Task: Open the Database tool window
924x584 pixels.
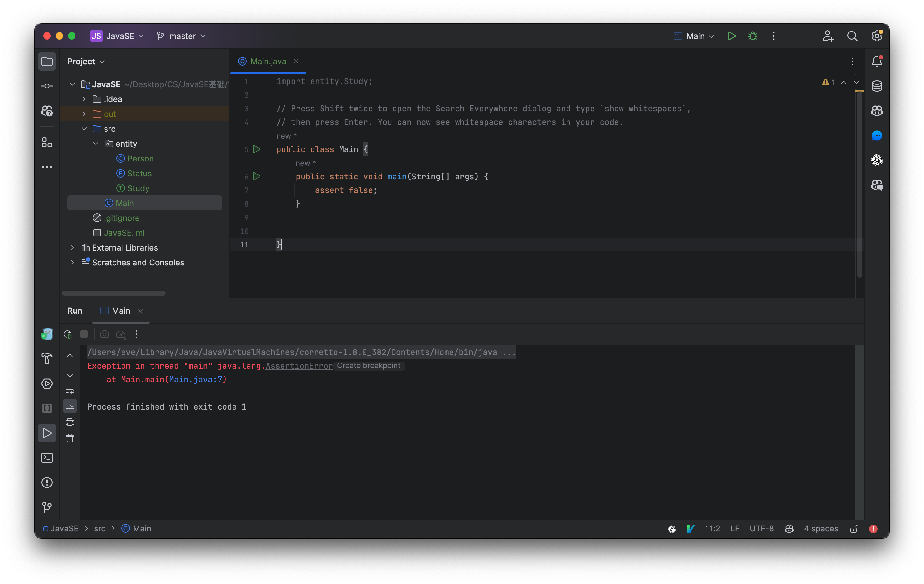Action: pyautogui.click(x=877, y=86)
